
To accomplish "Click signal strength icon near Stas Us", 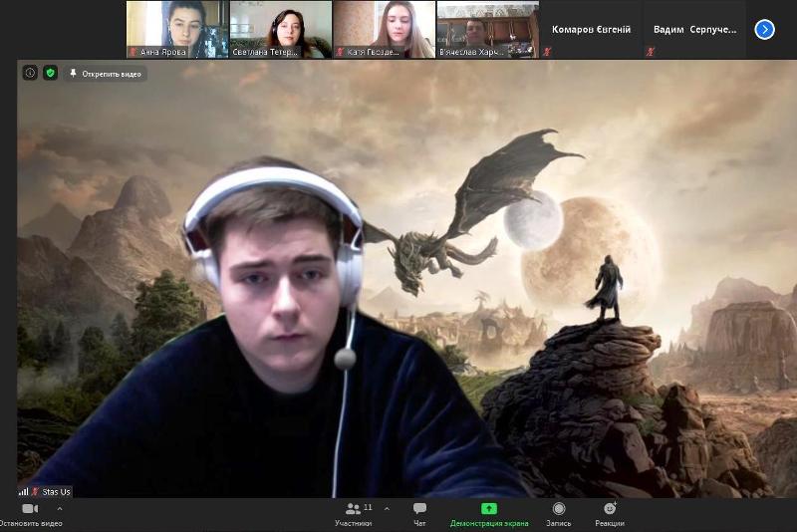I will (23, 491).
